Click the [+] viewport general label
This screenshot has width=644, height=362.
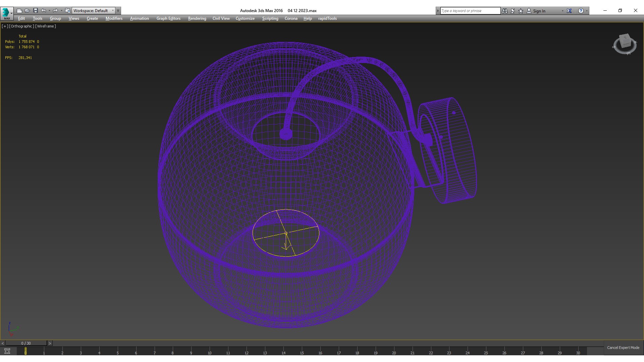pos(5,26)
